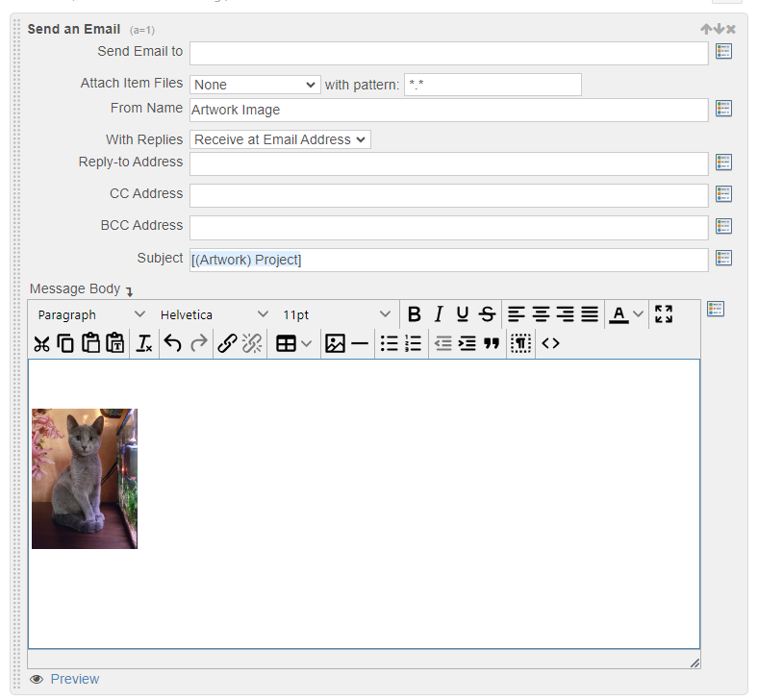758x700 pixels.
Task: Remove the Send an Email action
Action: (730, 30)
